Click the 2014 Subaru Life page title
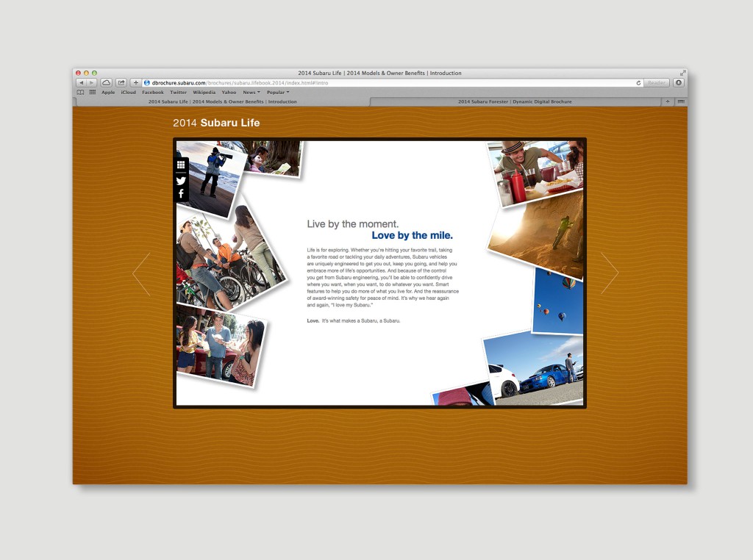This screenshot has height=560, width=753. coord(216,123)
